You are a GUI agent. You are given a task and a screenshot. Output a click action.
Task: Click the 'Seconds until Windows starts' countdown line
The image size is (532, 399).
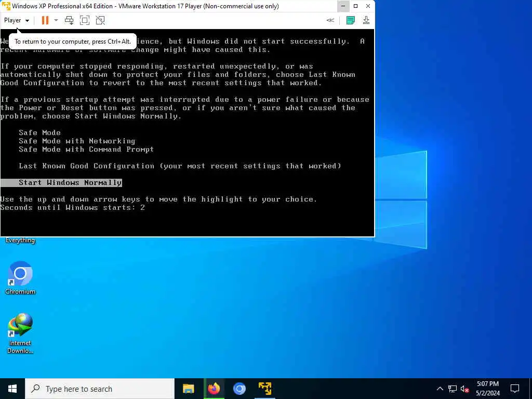click(x=73, y=208)
